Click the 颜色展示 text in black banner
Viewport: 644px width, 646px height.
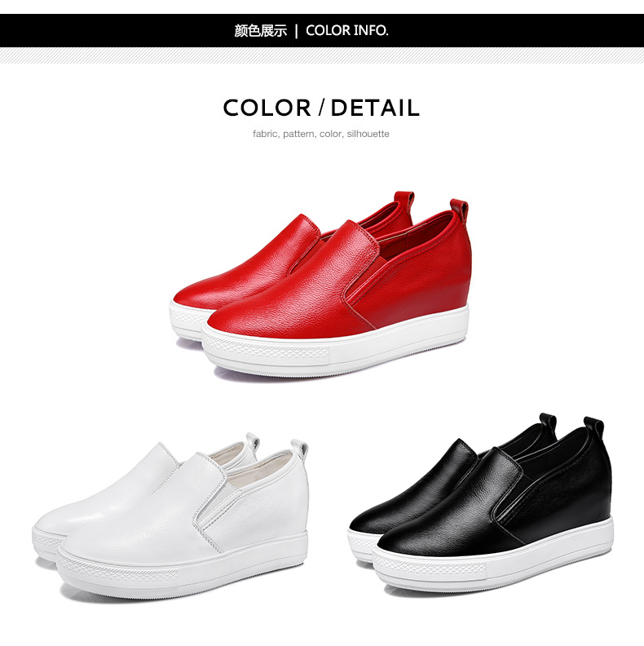(260, 30)
